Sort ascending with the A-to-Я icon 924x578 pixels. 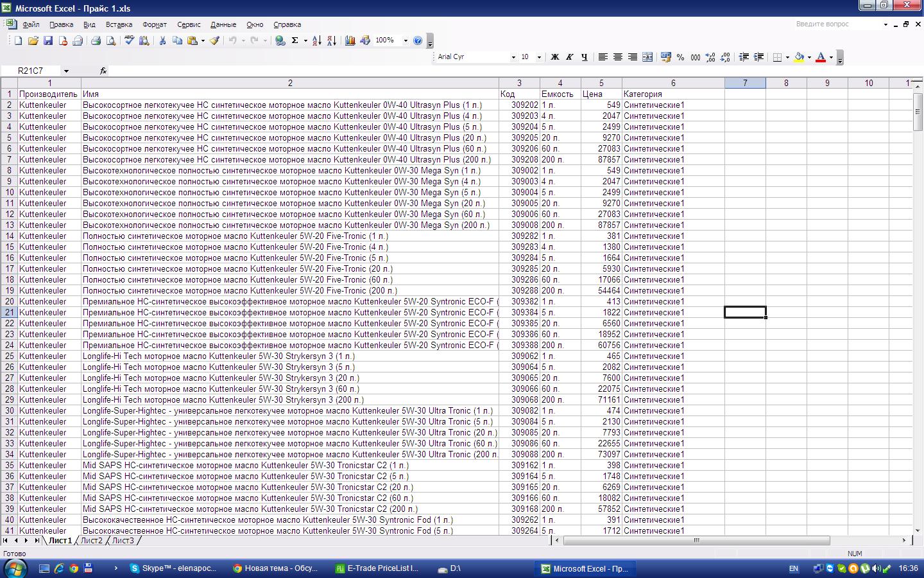pyautogui.click(x=317, y=40)
